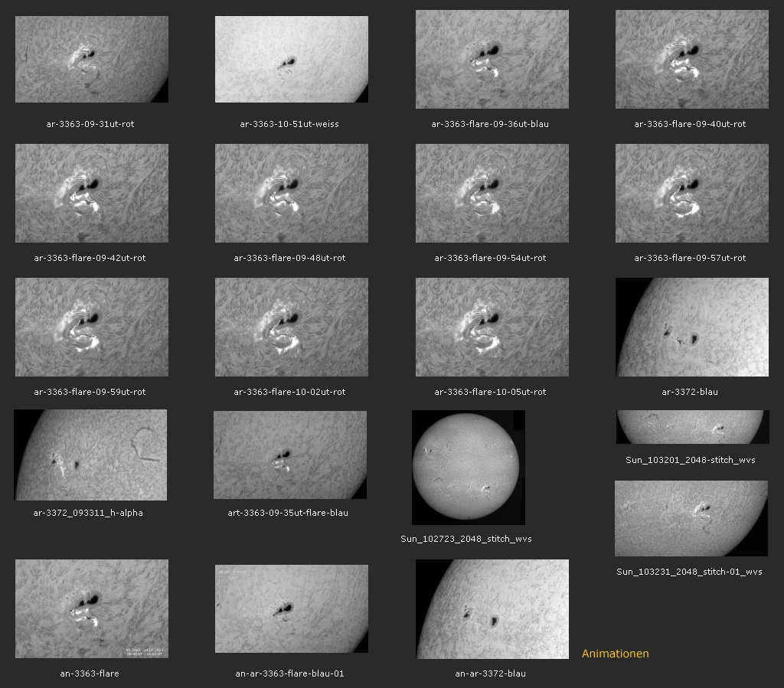Select the Sun_103201_2048-stitch_wvs panorama thumbnail
Image resolution: width=784 pixels, height=688 pixels.
tap(691, 427)
